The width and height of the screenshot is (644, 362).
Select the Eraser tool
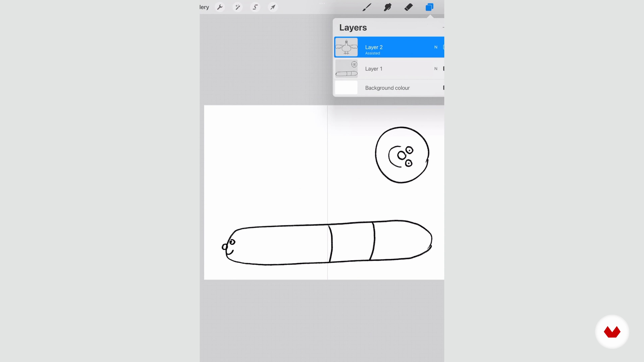pyautogui.click(x=409, y=7)
